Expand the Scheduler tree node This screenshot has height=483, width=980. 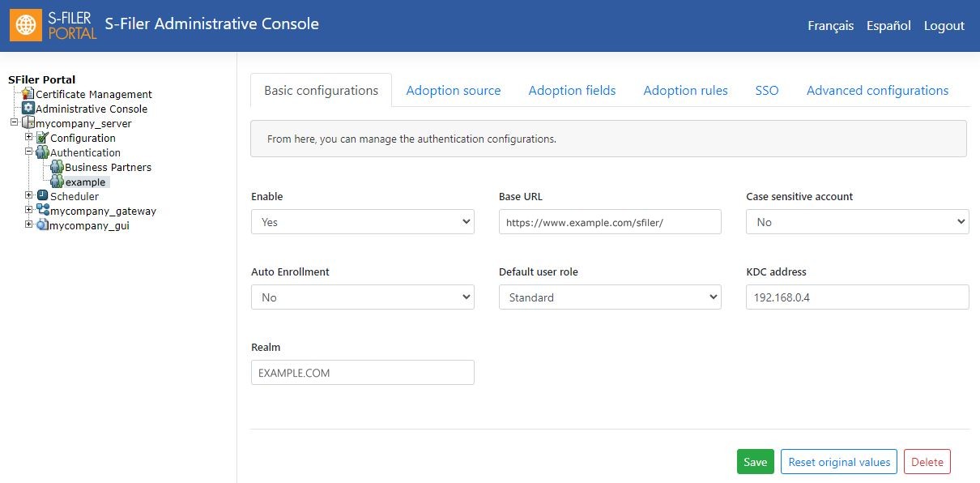point(29,195)
